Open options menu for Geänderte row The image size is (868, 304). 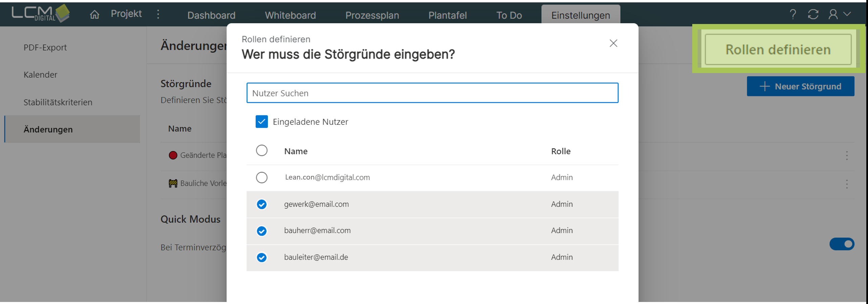pos(847,156)
